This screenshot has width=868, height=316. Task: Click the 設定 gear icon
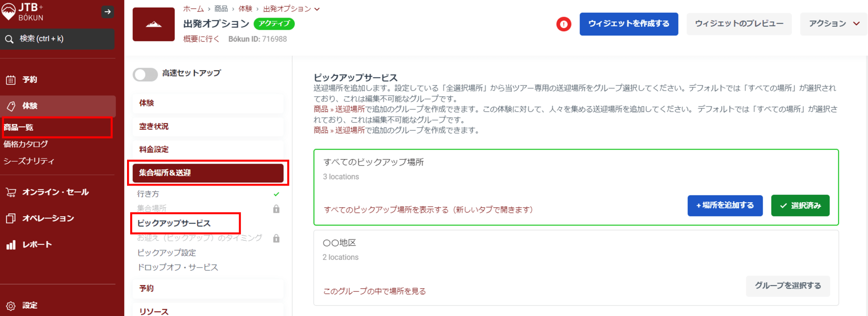[11, 306]
